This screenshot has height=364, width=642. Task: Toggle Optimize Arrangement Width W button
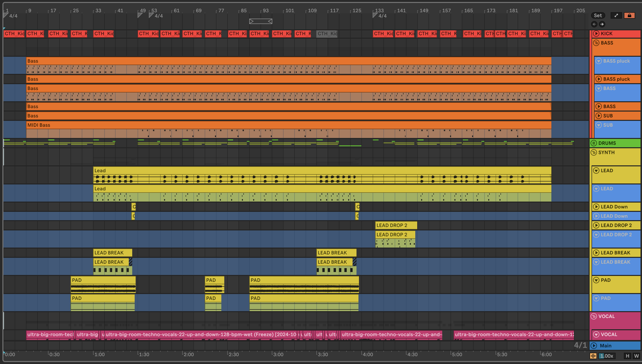[x=636, y=356]
